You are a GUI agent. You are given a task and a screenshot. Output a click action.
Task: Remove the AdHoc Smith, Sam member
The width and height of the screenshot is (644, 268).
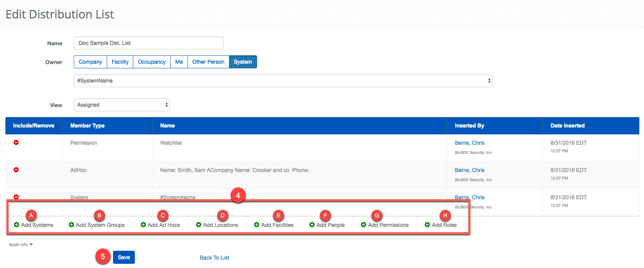pos(16,170)
